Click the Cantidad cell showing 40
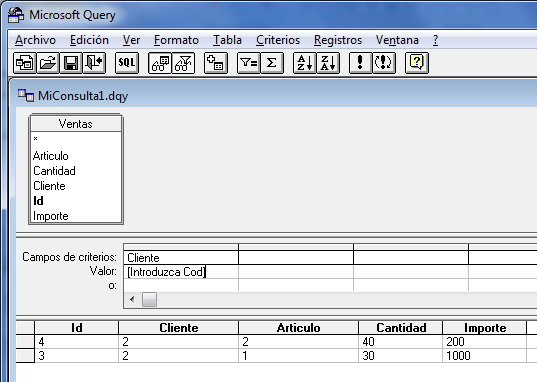537x382 pixels. (x=401, y=342)
